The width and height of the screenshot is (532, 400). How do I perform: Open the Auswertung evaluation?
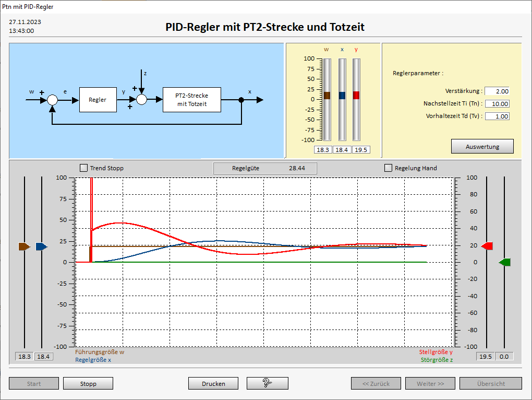tap(482, 147)
